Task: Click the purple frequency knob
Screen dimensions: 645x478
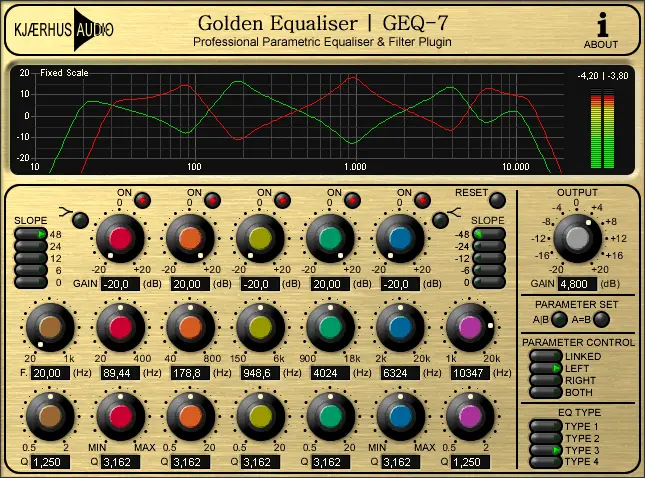Action: coord(470,328)
